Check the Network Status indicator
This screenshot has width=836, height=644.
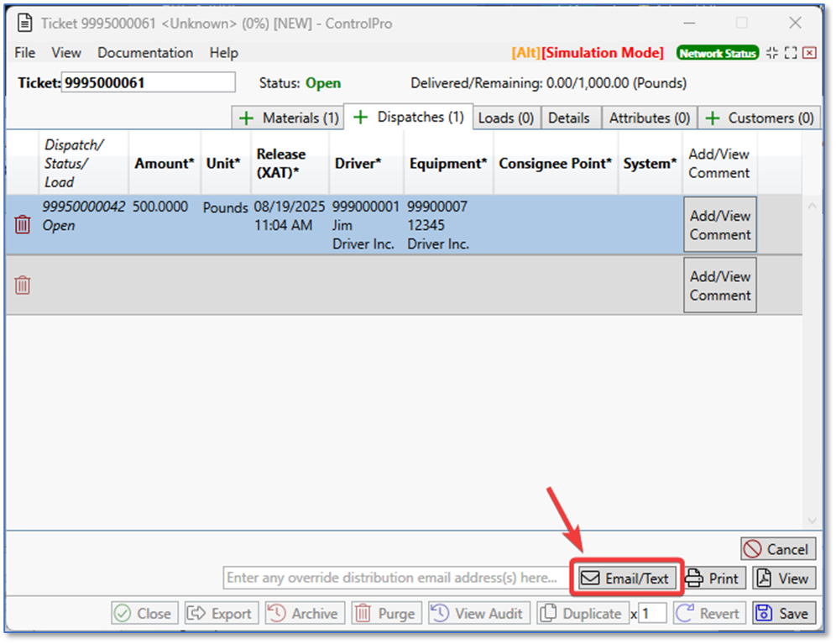tap(717, 53)
